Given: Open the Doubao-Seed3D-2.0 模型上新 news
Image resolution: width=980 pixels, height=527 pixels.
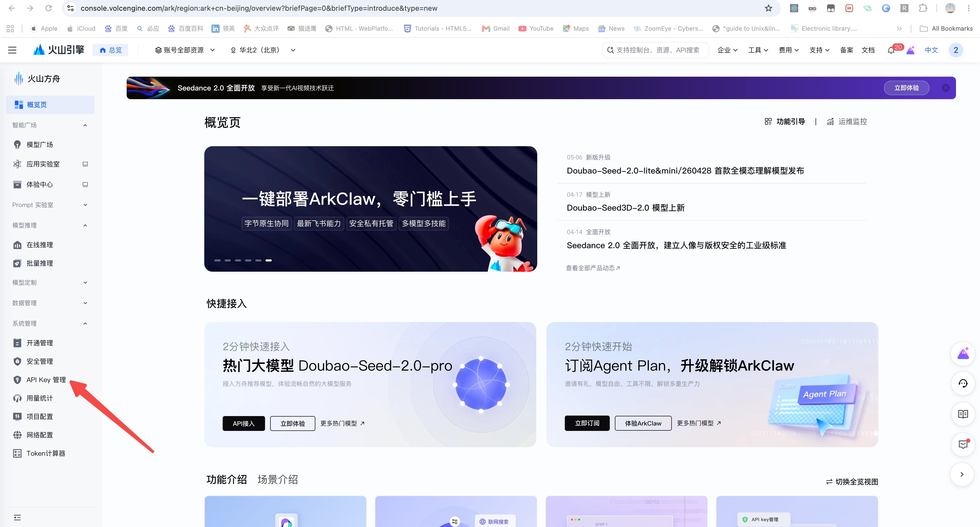Looking at the screenshot, I should (625, 208).
